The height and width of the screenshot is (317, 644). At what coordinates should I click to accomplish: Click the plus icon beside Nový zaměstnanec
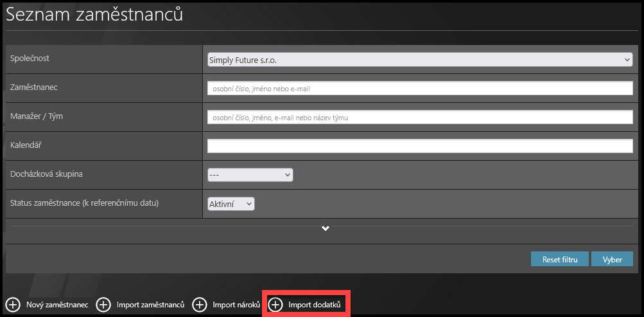(x=13, y=304)
